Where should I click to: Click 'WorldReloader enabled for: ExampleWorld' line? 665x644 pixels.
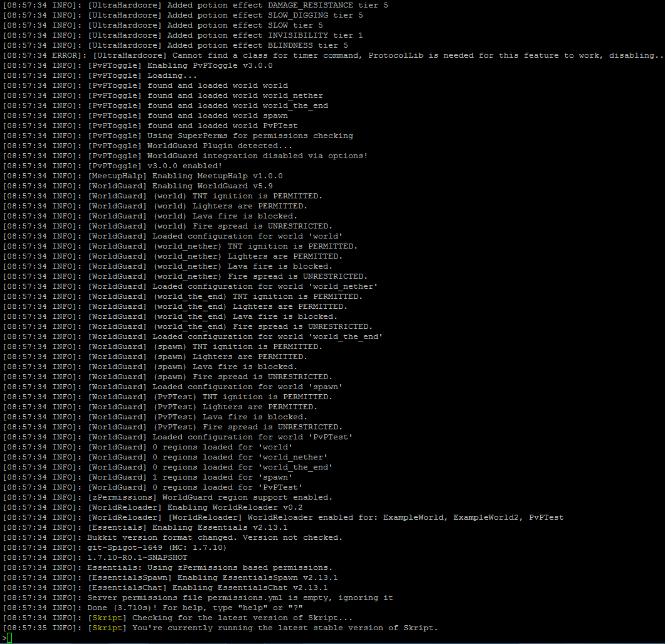point(284,518)
